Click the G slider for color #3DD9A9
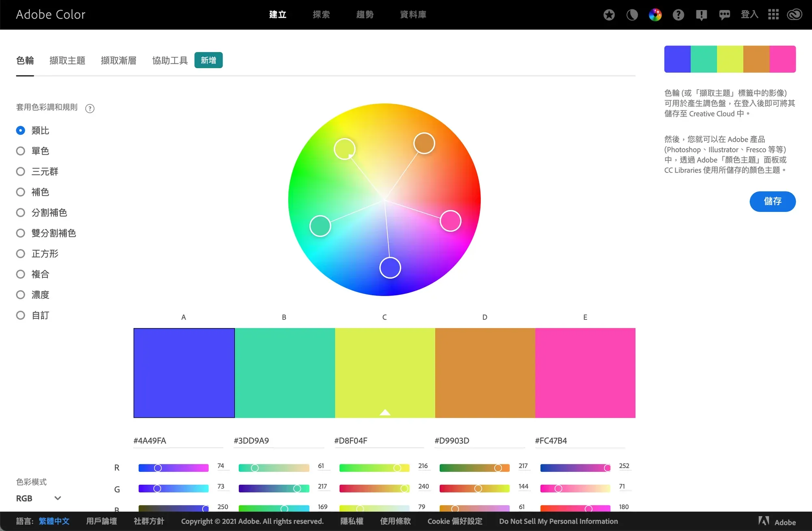Viewport: 812px width, 531px height. pos(274,488)
